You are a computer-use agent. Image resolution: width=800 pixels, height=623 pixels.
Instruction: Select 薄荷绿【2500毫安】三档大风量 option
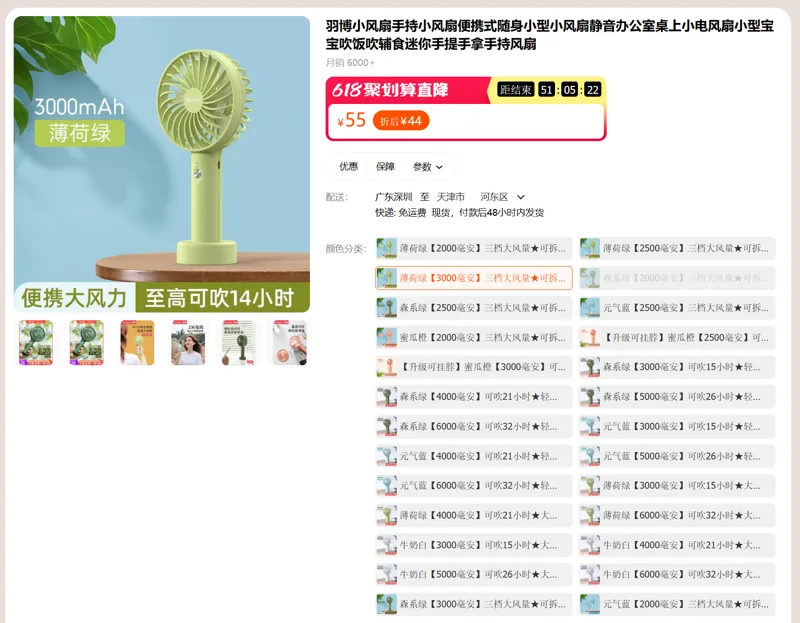click(678, 248)
